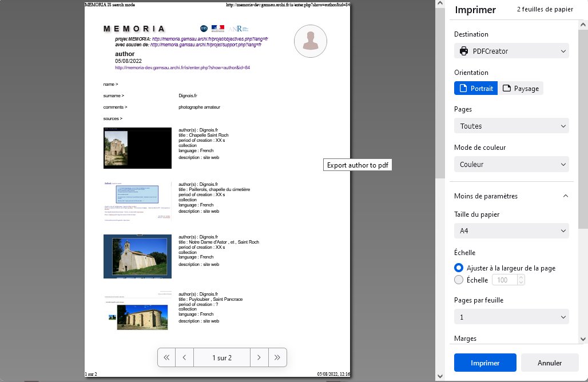
Task: Click the '1 sur 2' page indicator
Action: [x=222, y=357]
